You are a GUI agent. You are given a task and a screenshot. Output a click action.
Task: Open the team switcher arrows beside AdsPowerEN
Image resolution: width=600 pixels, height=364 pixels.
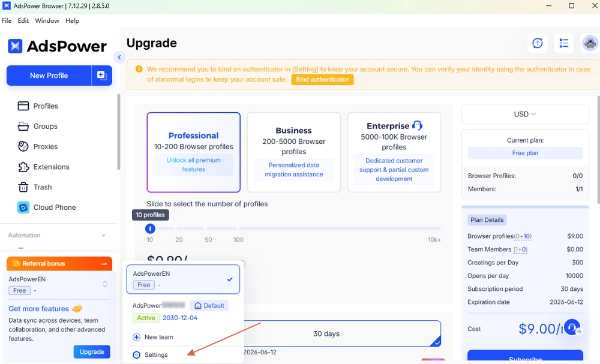click(x=105, y=284)
